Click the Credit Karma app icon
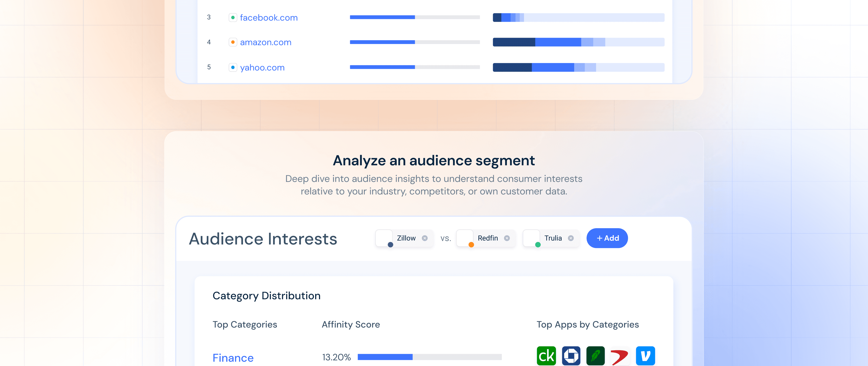Viewport: 868px width, 366px height. pos(546,356)
